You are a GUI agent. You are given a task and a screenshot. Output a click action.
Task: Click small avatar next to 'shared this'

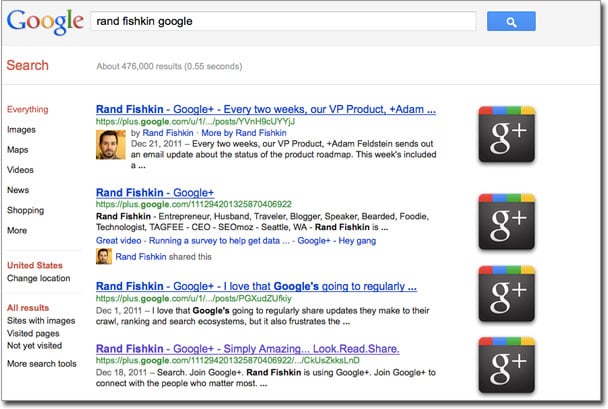(x=104, y=256)
